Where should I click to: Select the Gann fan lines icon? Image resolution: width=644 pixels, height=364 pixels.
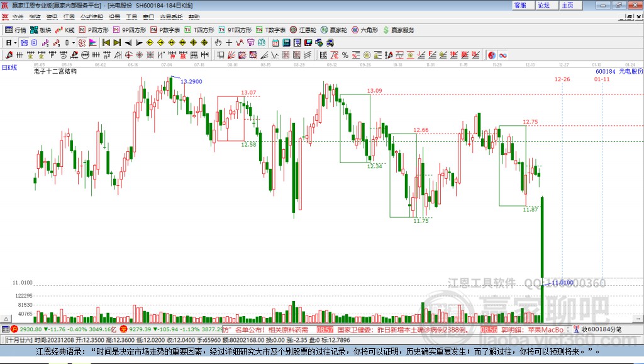(231, 55)
